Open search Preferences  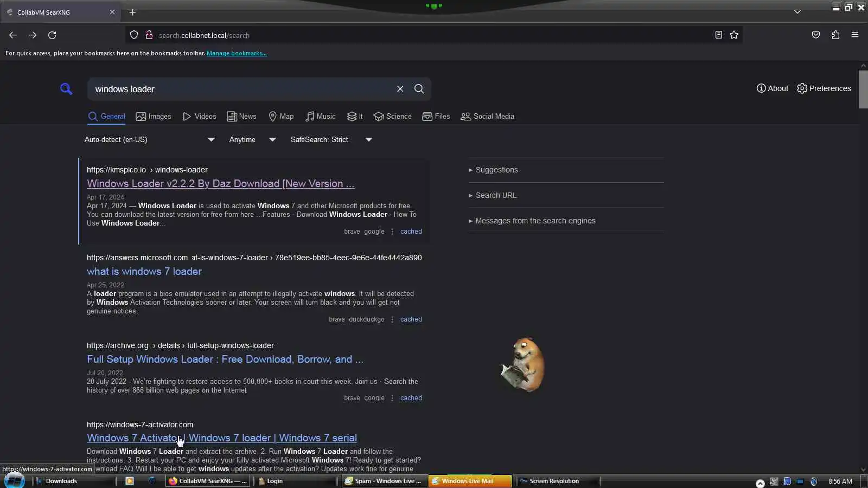pyautogui.click(x=824, y=88)
